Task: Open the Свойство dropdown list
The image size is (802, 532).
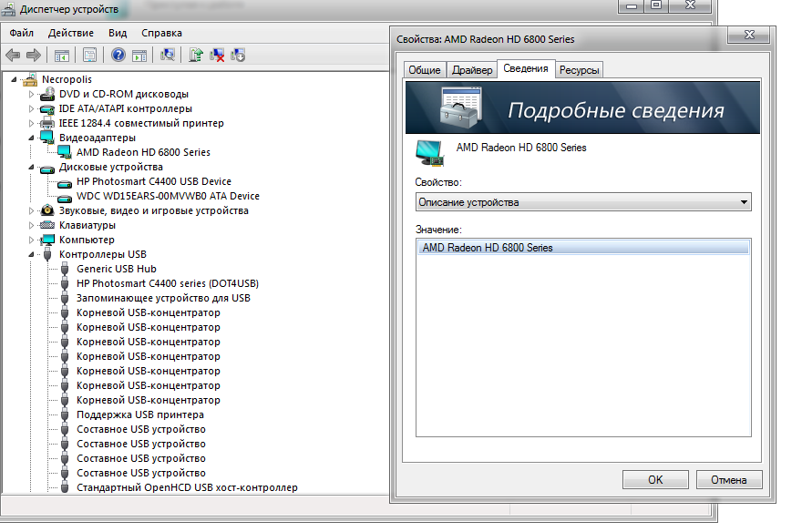Action: (583, 202)
